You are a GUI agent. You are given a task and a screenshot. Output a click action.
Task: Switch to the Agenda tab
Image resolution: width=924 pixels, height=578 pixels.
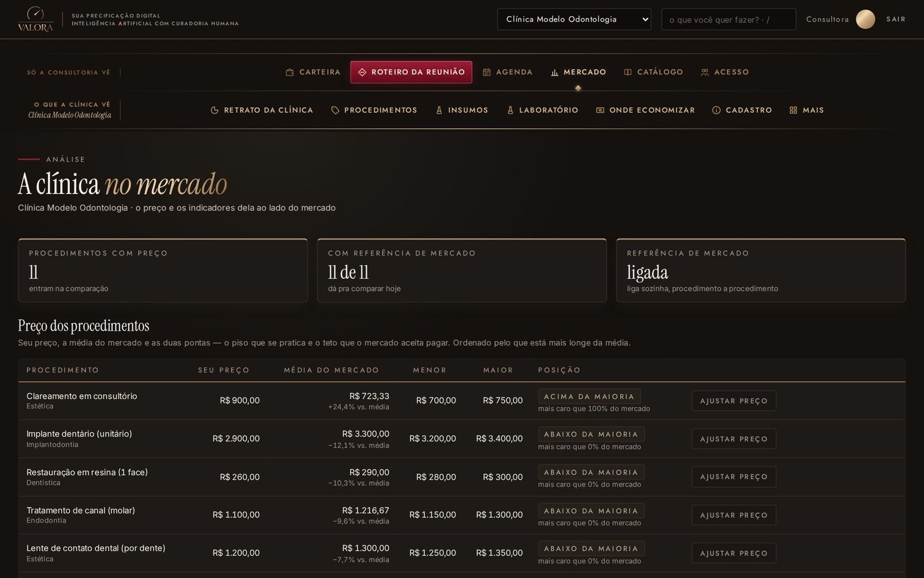(x=508, y=72)
